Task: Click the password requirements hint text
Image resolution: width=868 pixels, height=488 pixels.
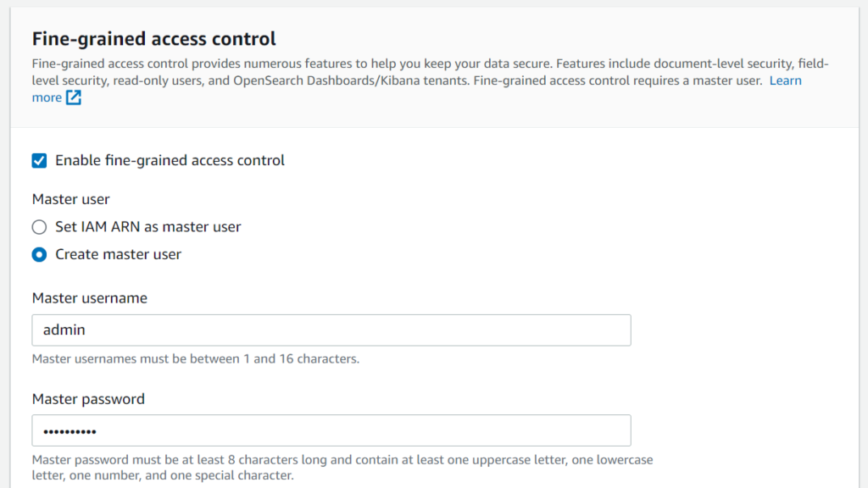Action: (342, 468)
